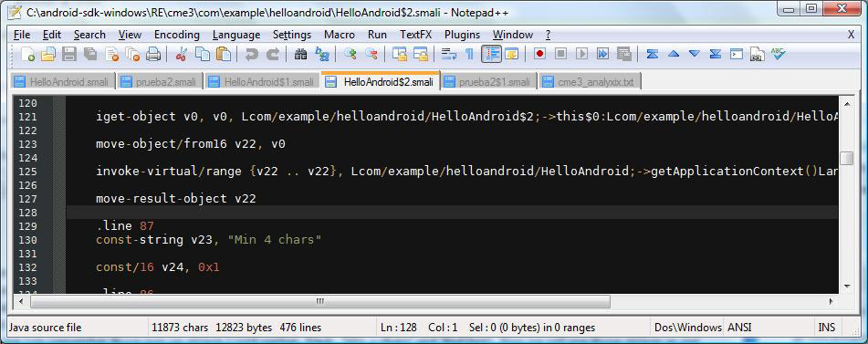Open the TextFX menu
Viewport: 868px width, 344px height.
tap(415, 35)
